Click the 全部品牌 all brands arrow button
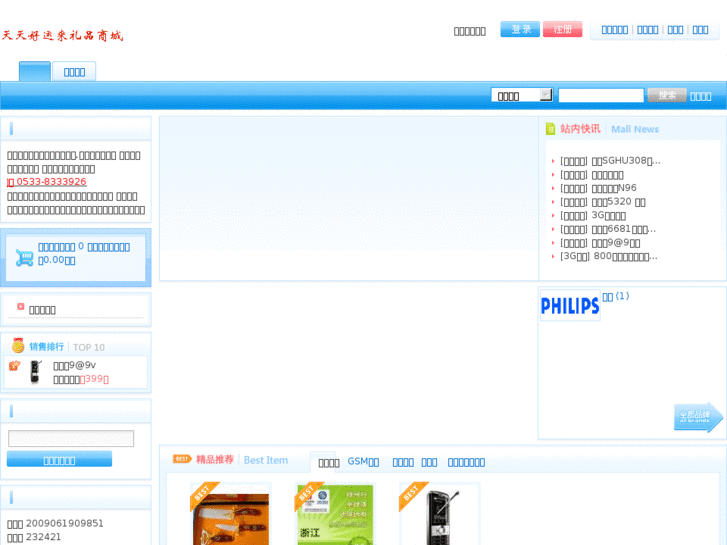The image size is (727, 545). (698, 417)
